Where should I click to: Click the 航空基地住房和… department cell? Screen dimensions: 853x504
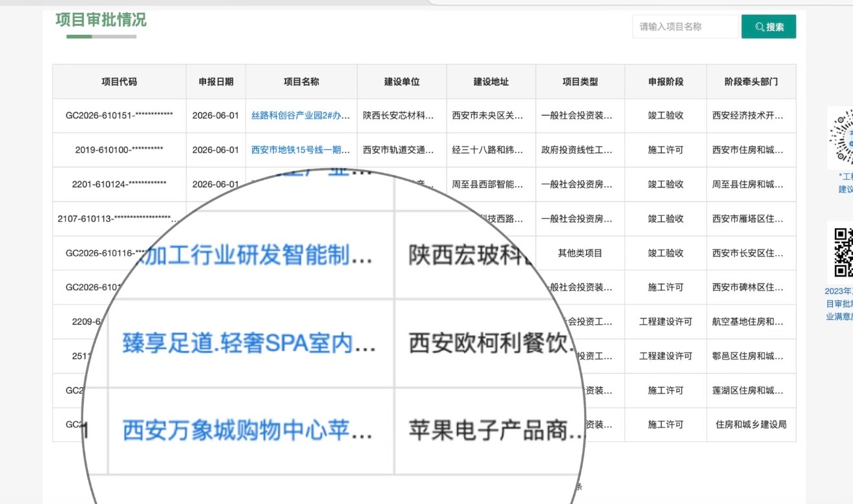pos(748,321)
